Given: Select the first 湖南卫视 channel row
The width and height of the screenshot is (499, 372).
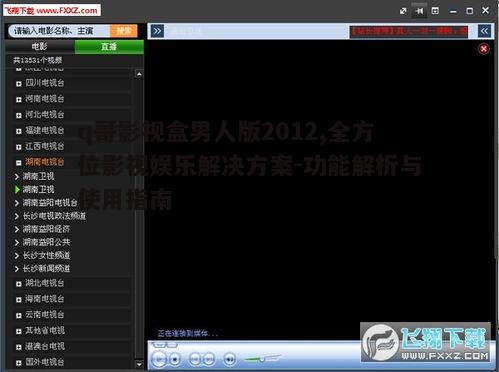Looking at the screenshot, I should [38, 176].
